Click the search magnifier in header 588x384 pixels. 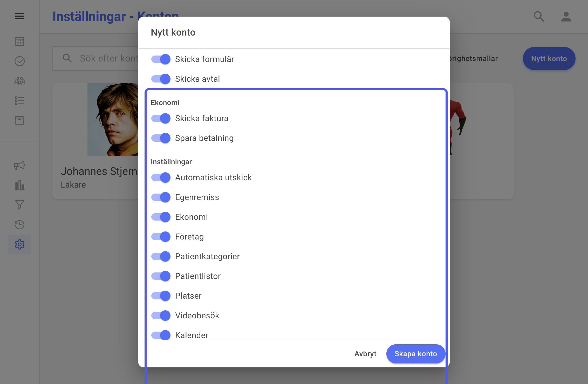tap(539, 16)
